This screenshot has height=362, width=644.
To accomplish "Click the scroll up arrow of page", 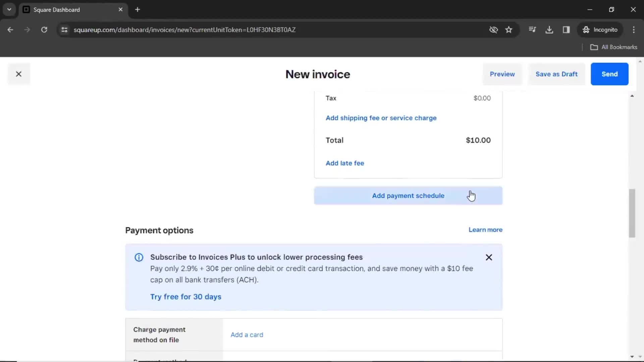I will [x=632, y=96].
